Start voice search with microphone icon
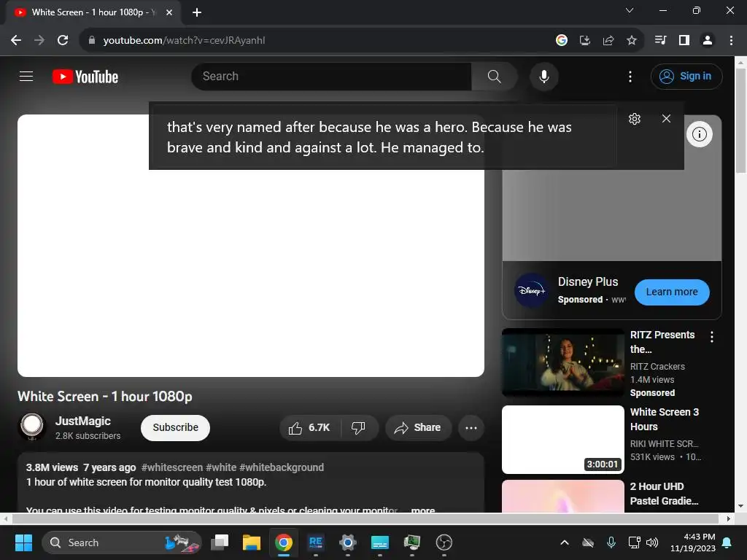747x560 pixels. [543, 76]
